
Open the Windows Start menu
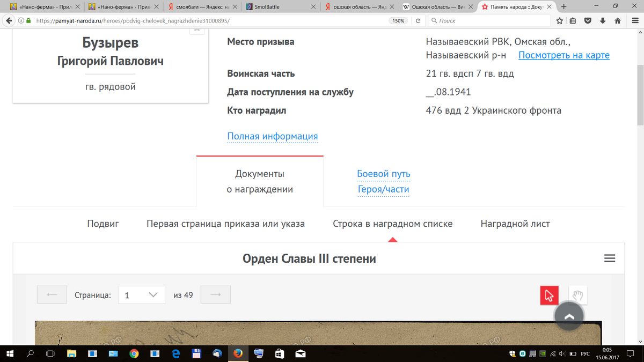point(10,354)
